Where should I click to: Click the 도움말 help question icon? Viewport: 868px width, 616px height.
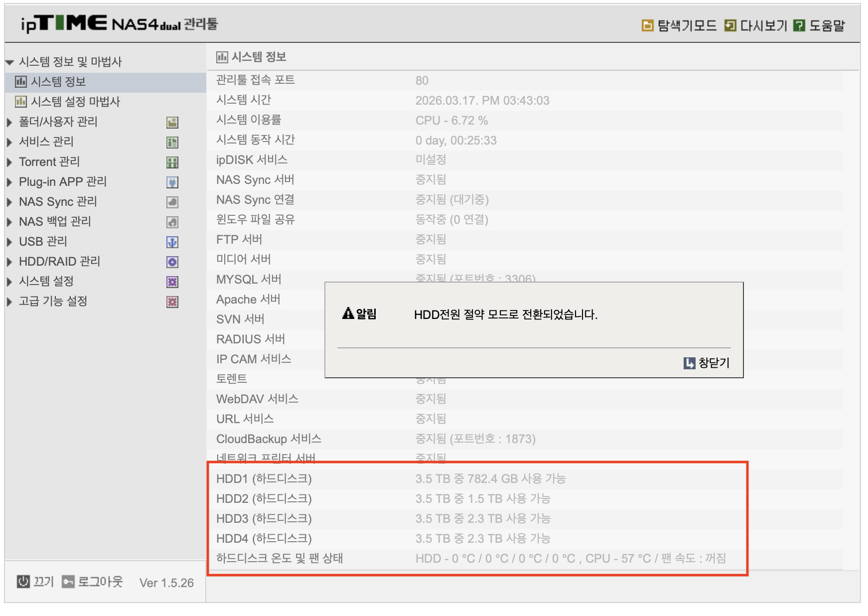(799, 25)
